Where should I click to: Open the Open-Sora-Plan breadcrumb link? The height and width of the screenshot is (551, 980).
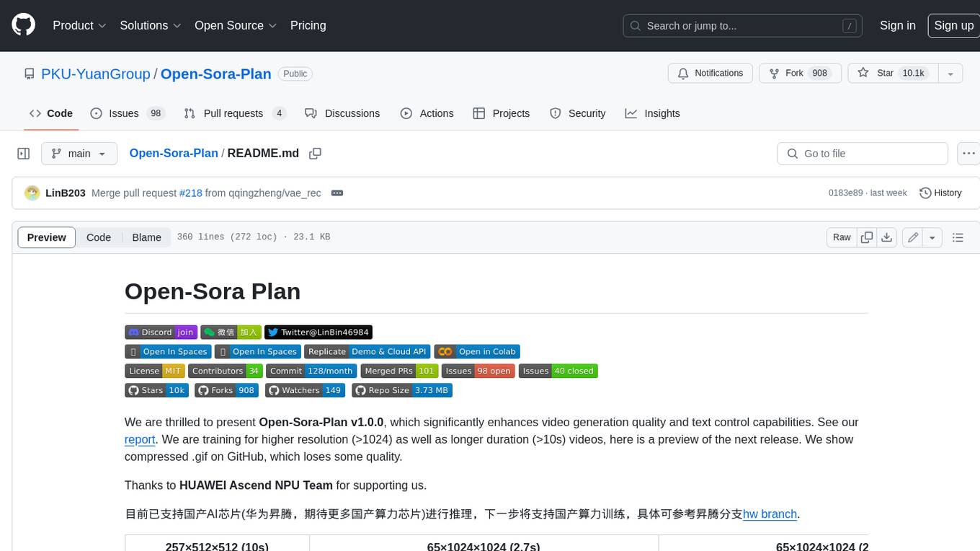174,153
